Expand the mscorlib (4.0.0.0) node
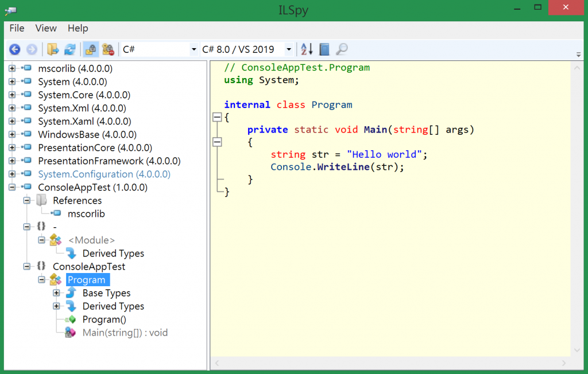 (x=12, y=68)
